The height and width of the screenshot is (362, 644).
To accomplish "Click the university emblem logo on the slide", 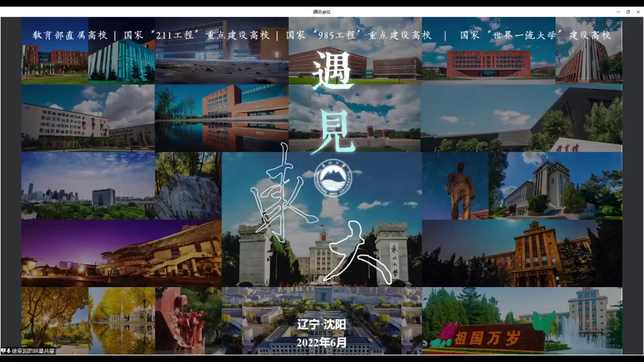I will coord(333,178).
